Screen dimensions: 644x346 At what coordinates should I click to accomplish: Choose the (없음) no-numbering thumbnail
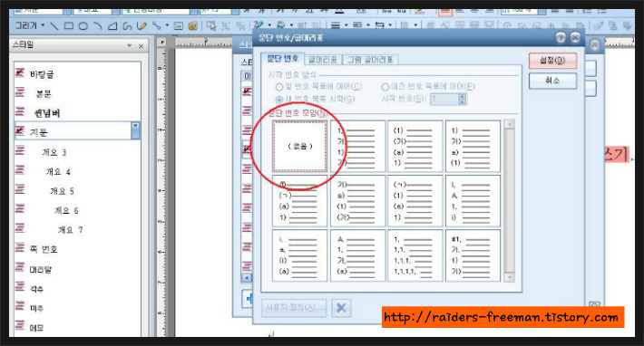[300, 146]
